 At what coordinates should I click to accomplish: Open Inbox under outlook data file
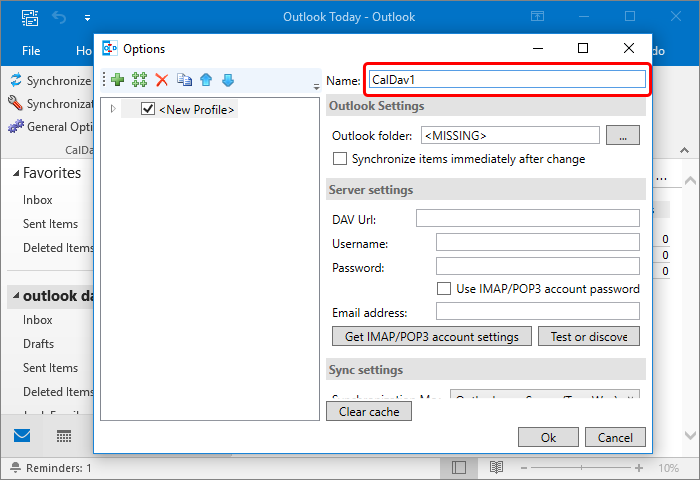(x=38, y=320)
